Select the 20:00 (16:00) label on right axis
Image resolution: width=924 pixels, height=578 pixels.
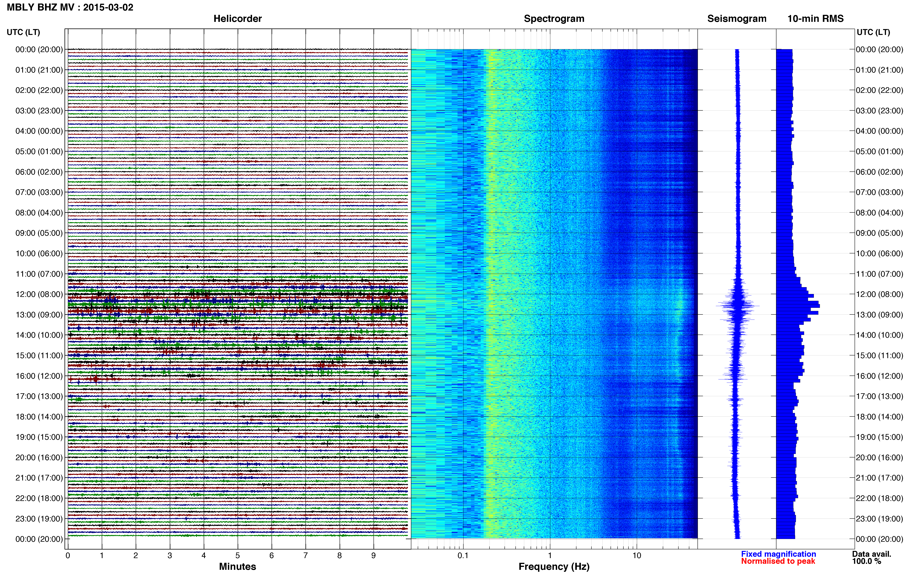click(879, 458)
